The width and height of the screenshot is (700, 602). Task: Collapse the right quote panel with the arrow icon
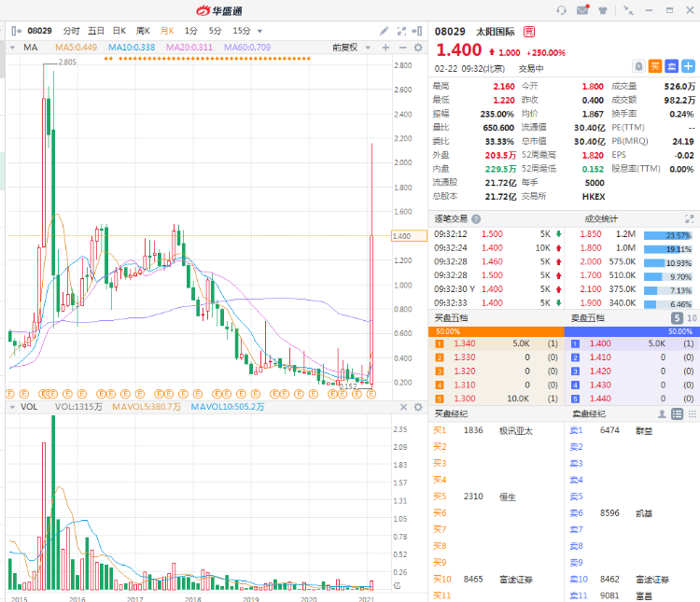[x=417, y=31]
